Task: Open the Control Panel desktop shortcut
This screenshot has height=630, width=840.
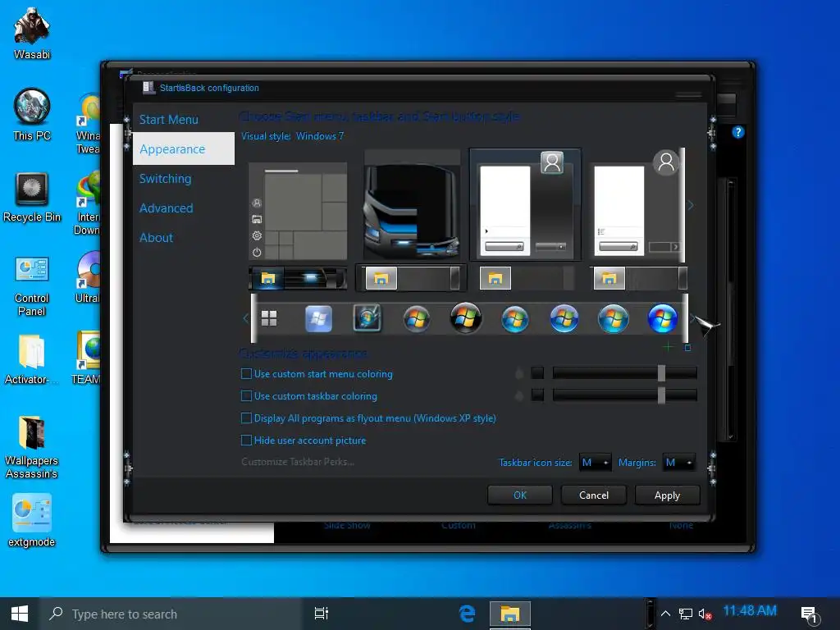Action: coord(32,285)
